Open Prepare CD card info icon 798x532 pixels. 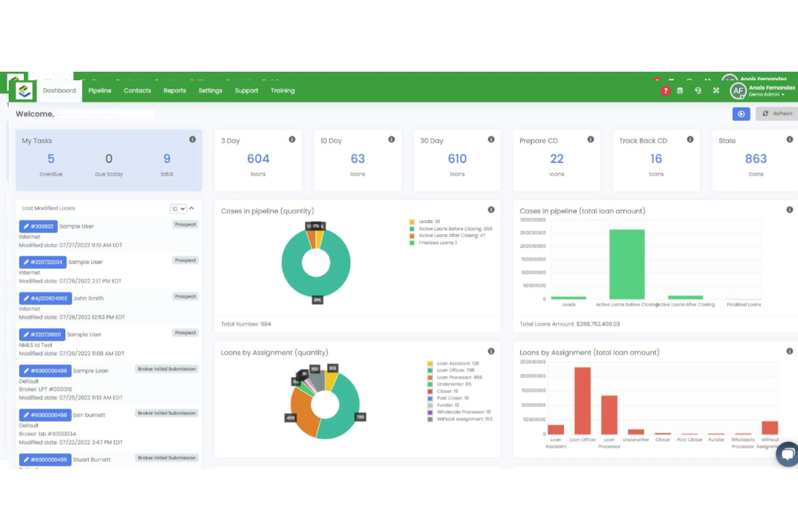590,140
